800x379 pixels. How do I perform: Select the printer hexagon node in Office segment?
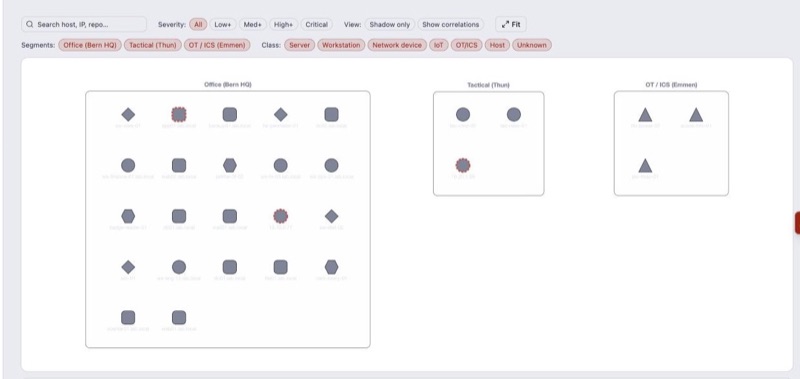coord(230,165)
